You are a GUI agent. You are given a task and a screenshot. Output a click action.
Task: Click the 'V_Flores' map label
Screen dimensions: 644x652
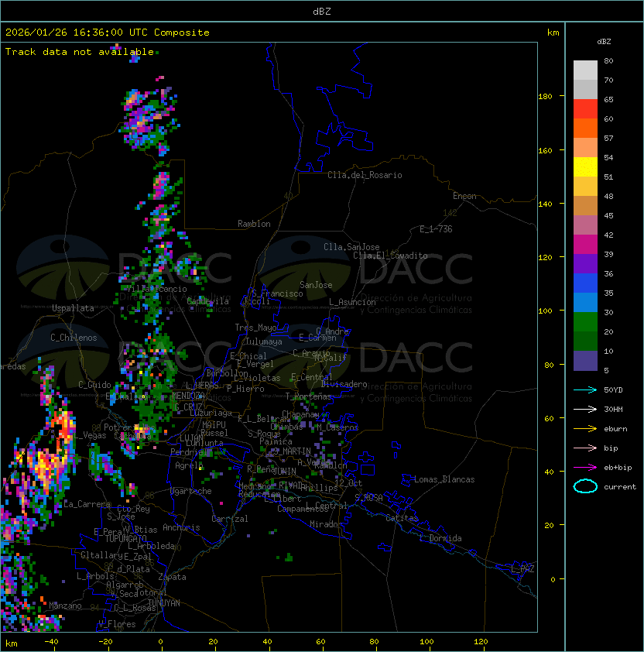click(117, 624)
